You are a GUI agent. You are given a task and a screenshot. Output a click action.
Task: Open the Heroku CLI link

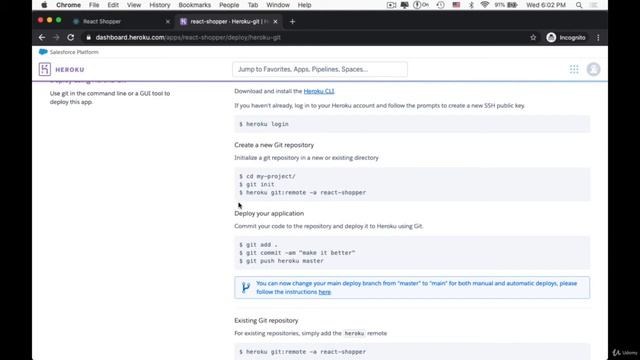pyautogui.click(x=319, y=91)
